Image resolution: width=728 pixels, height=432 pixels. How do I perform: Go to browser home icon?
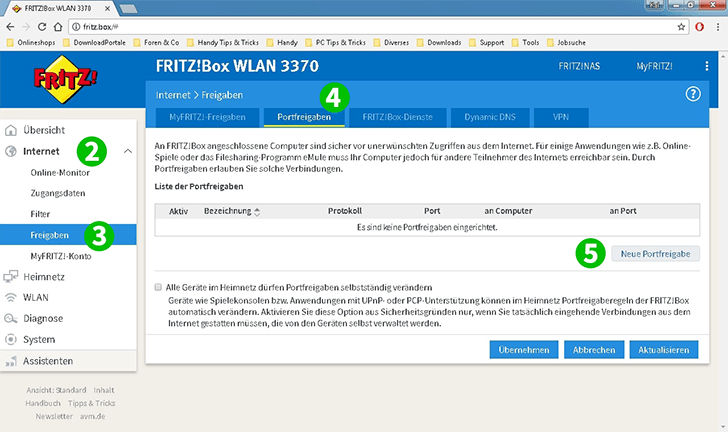58,27
